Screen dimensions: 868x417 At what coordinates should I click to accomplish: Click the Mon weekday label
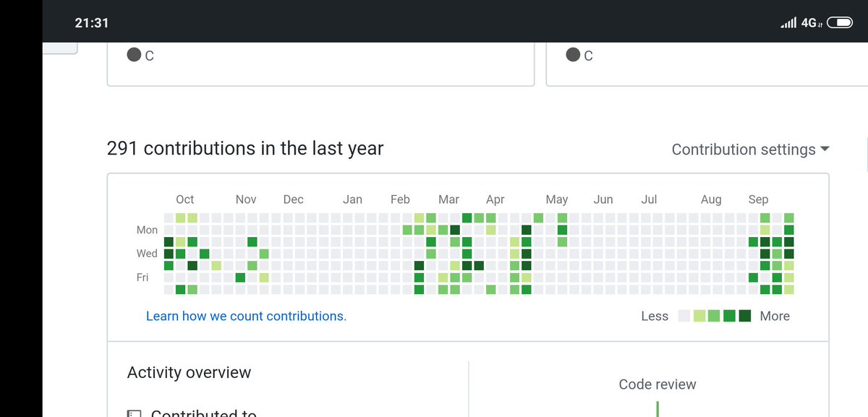(x=147, y=230)
